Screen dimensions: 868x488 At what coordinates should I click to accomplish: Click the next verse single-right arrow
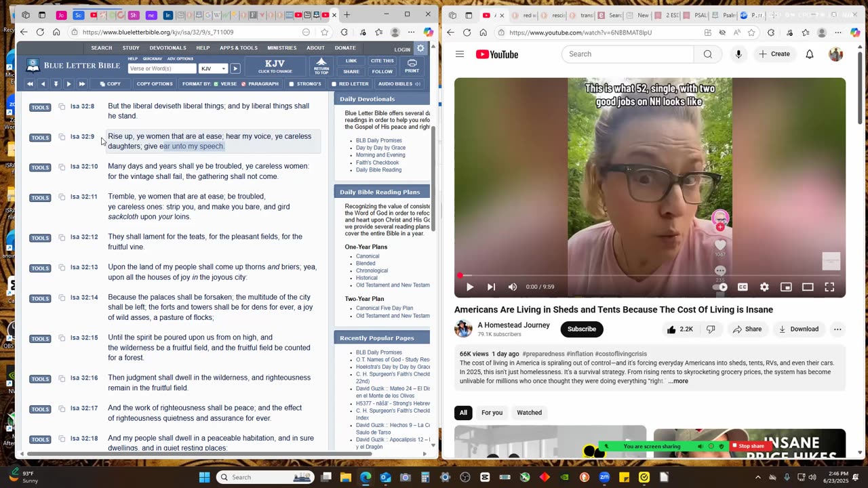pos(68,84)
